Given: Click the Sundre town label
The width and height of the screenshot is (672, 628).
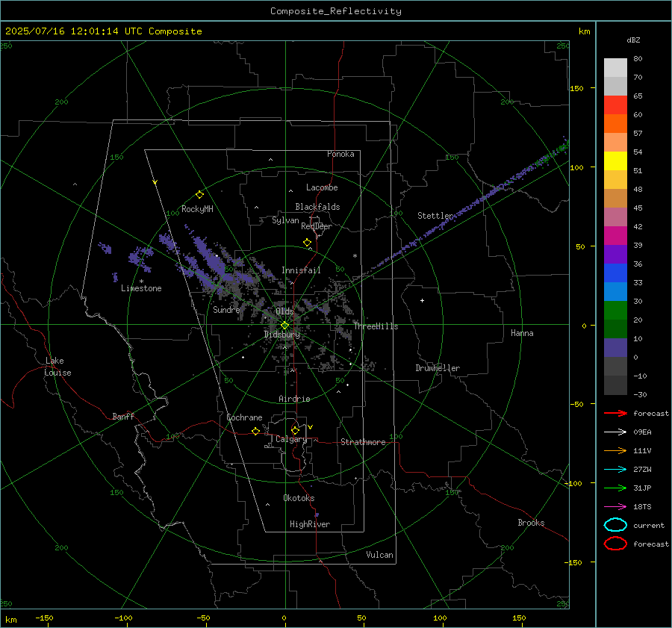Looking at the screenshot, I should click(226, 309).
